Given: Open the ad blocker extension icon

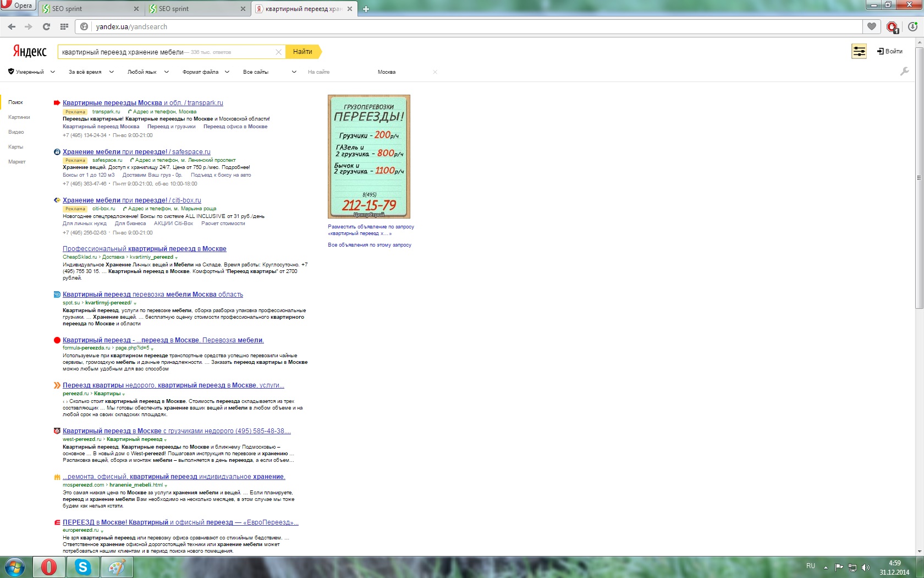Looking at the screenshot, I should [892, 27].
